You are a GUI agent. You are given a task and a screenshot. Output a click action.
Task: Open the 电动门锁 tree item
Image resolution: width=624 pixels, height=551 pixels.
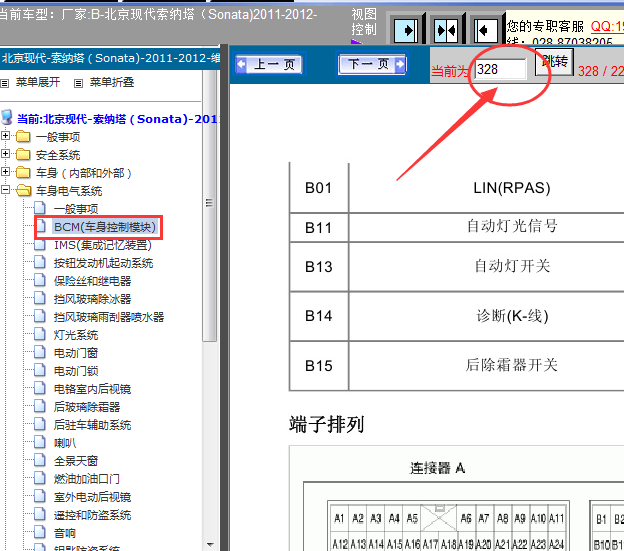click(76, 371)
